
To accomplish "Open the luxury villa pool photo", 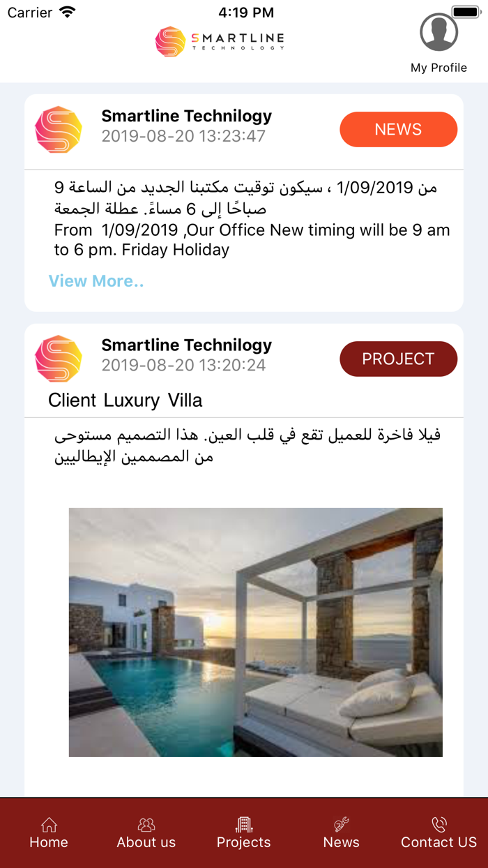I will coord(255,632).
